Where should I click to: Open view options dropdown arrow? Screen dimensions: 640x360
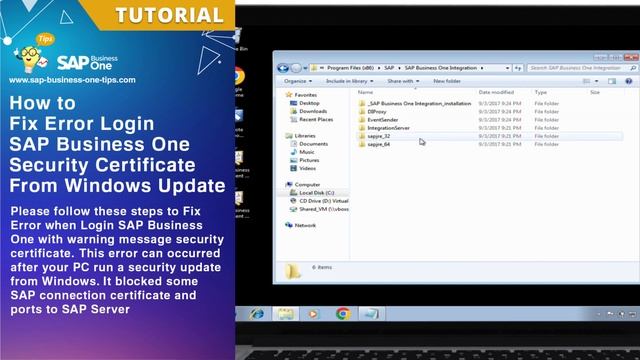point(596,81)
